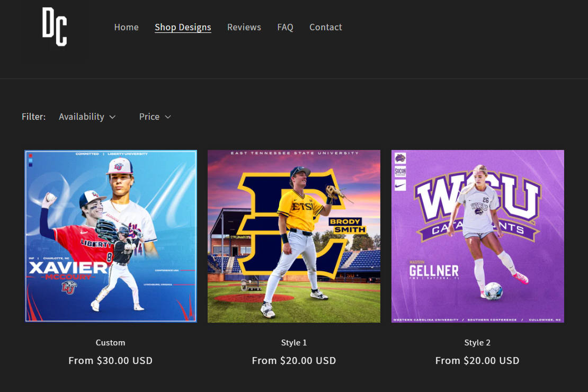
Task: Open the Brody Smith ETSU design thumbnail
Action: 294,236
